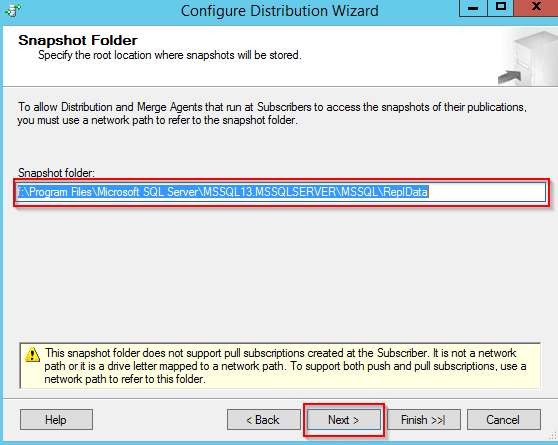The image size is (558, 445).
Task: Click the pull subscriptions warning message text
Action: pos(285,366)
